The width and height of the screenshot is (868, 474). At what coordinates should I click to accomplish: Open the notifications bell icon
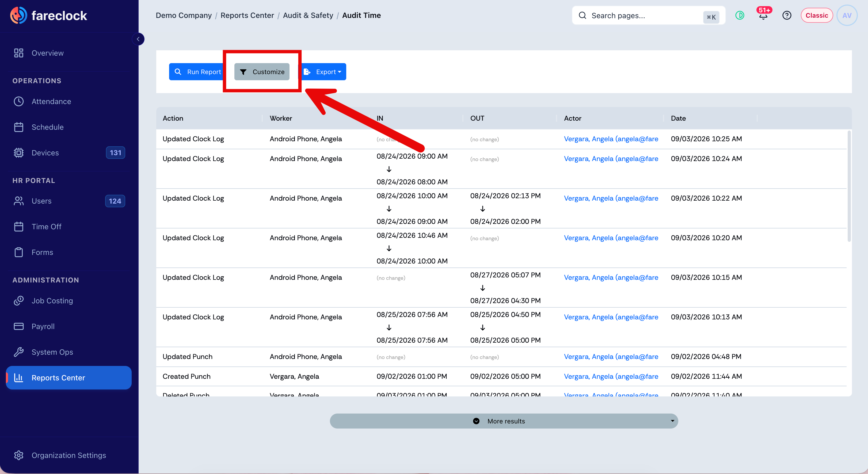763,16
